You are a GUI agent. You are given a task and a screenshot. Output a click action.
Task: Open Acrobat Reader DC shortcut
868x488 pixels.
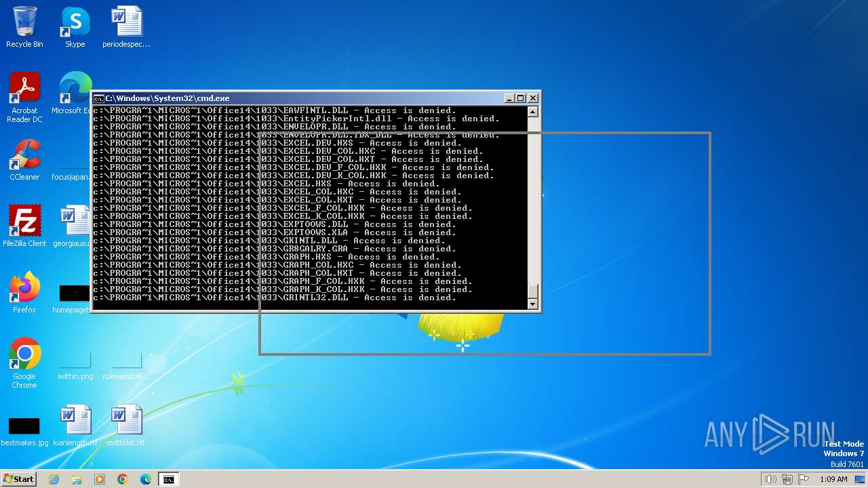tap(24, 98)
